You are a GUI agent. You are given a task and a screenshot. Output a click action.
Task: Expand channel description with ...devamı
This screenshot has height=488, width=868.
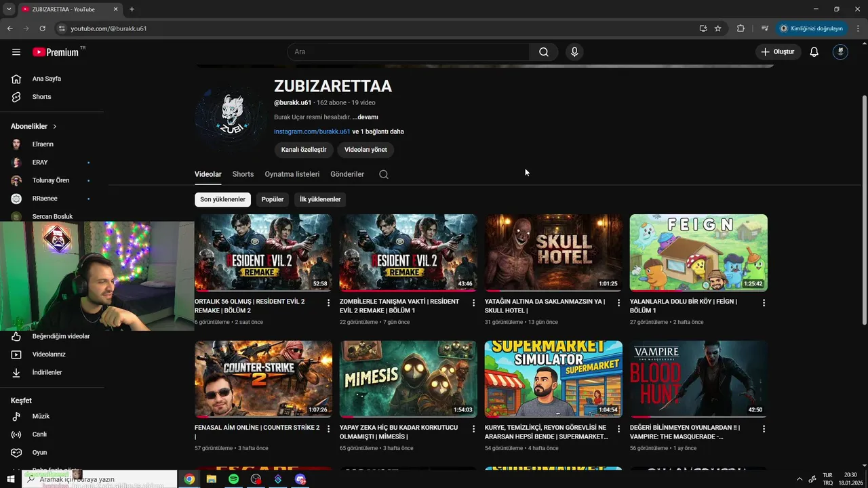coord(366,117)
